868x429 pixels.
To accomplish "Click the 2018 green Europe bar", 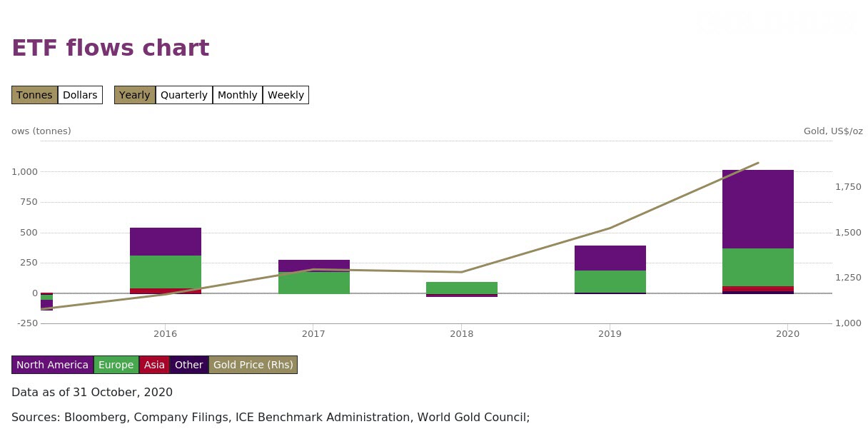I will (x=462, y=288).
